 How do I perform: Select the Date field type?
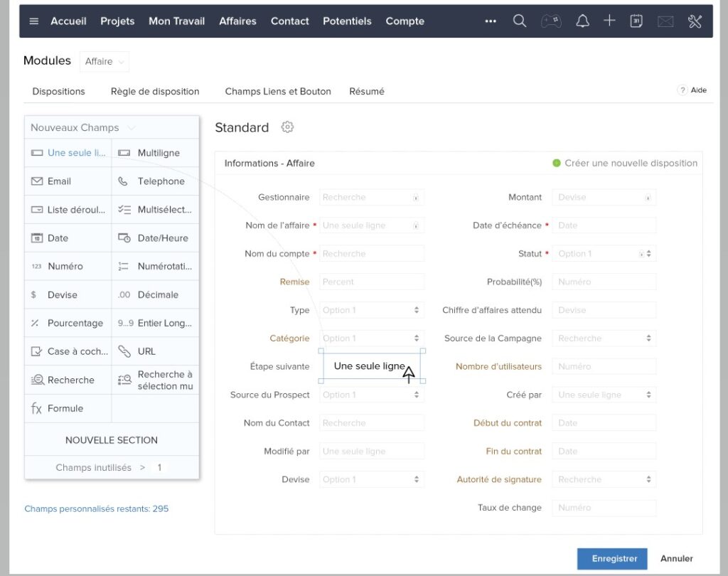55,238
